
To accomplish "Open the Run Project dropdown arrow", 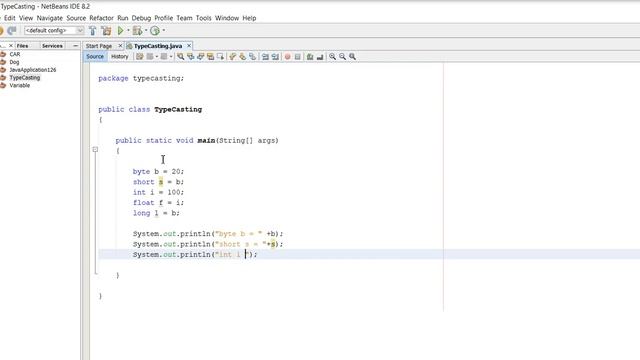I will tap(128, 31).
